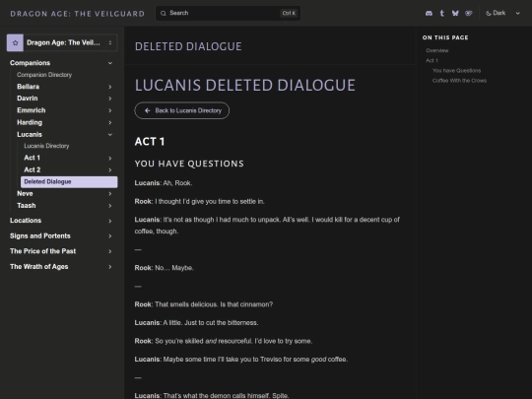Open Lucanis Directory in sidebar
Viewport: 532px width, 399px height.
(46, 146)
